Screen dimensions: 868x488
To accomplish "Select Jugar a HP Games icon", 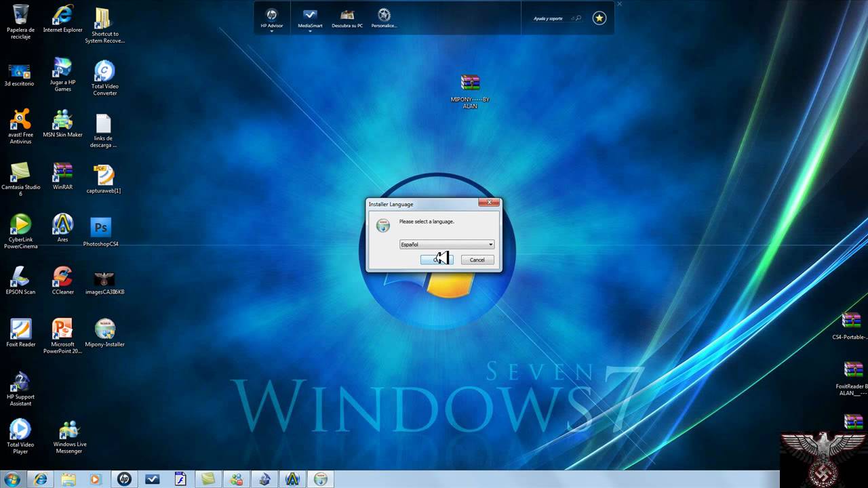I will pyautogui.click(x=62, y=75).
